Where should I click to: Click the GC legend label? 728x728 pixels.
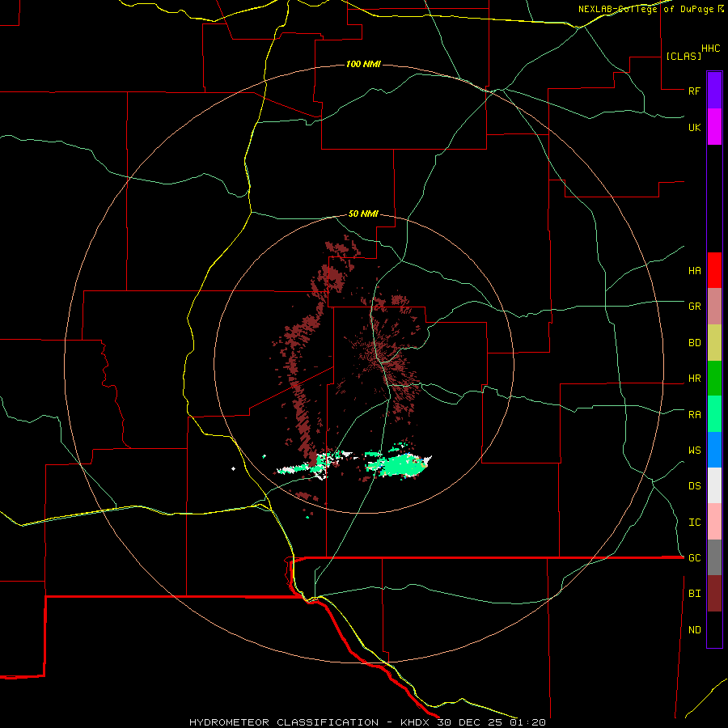pos(695,558)
